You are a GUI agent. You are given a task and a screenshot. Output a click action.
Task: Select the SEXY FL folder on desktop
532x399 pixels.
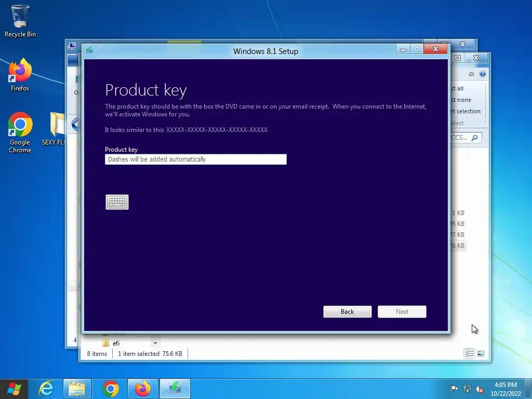point(54,129)
